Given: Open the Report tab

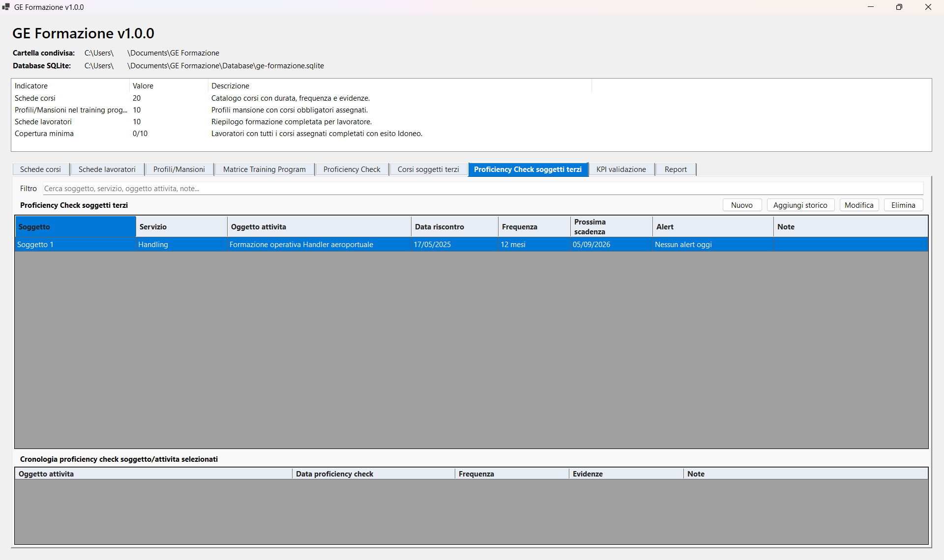Looking at the screenshot, I should (676, 169).
